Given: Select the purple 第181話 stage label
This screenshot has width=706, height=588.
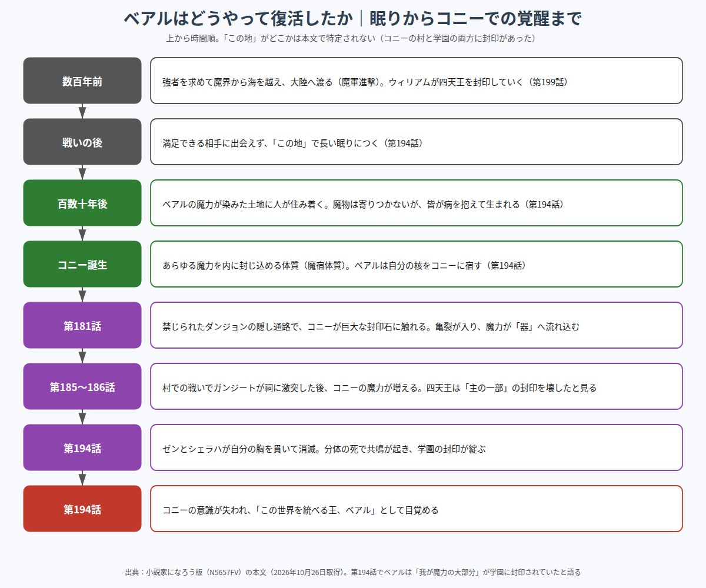Looking at the screenshot, I should pos(82,325).
